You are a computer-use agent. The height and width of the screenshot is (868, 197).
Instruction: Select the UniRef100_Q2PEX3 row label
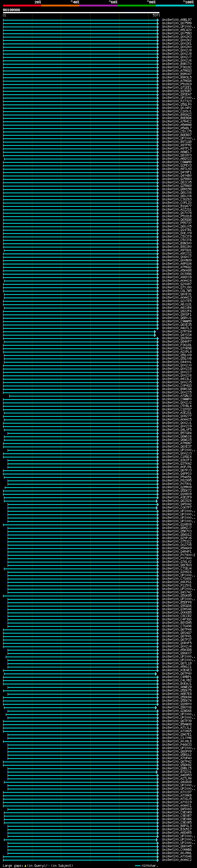point(176,165)
